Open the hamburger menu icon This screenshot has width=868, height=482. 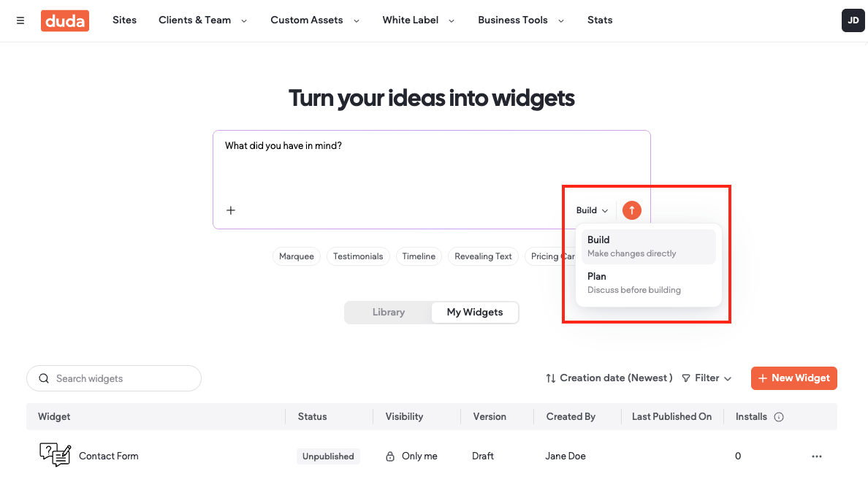coord(20,20)
